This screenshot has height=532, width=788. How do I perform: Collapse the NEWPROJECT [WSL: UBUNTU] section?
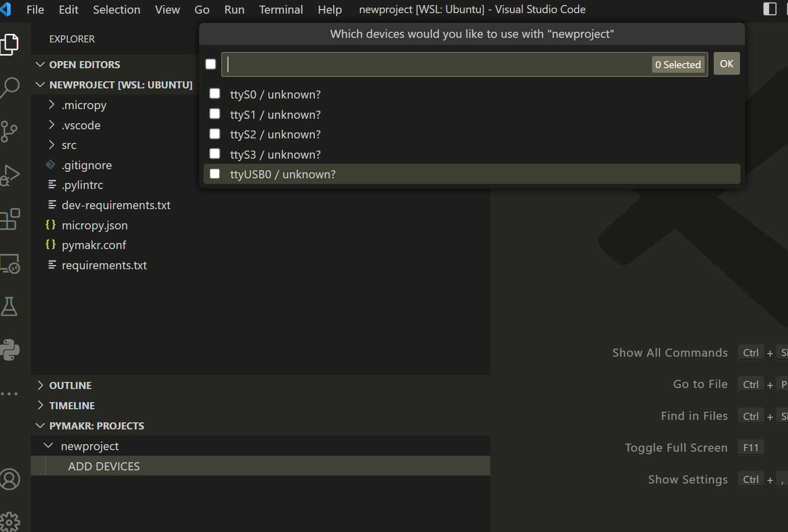(x=40, y=85)
